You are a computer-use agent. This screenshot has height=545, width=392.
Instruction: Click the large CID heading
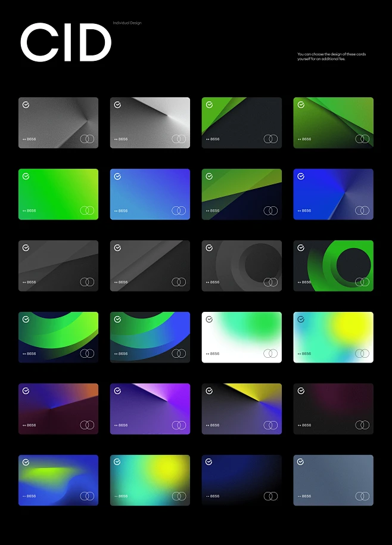[x=66, y=43]
